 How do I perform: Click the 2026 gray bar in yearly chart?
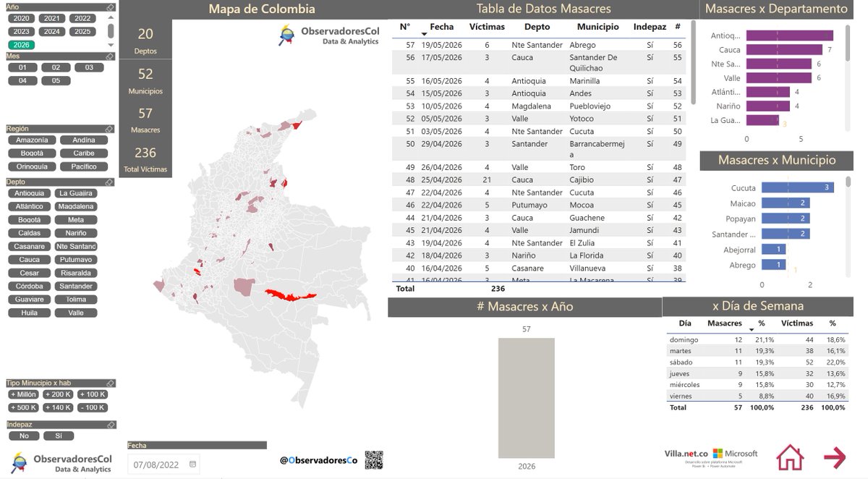[527, 398]
